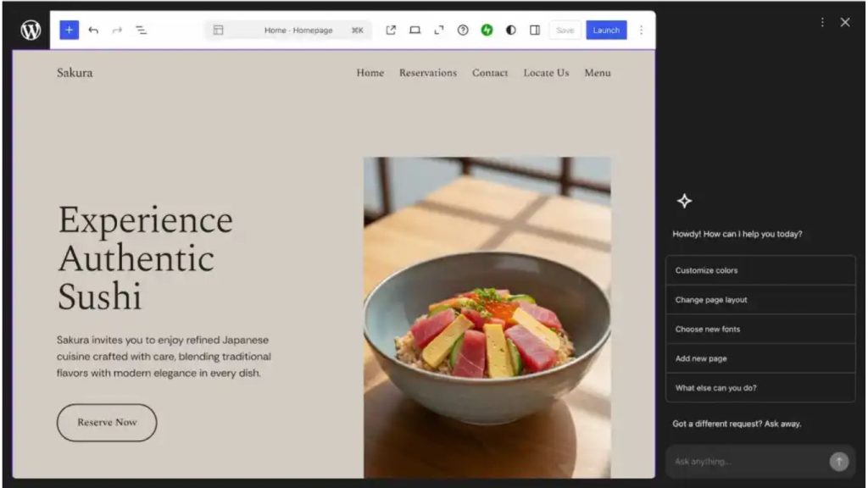Click the Reserve Now button

(x=106, y=422)
